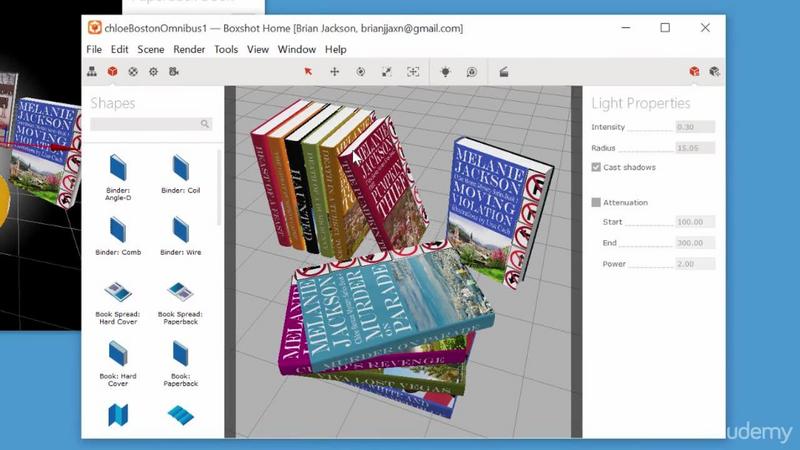Select the red arrow selection tool
This screenshot has height=450, width=800.
pos(308,71)
